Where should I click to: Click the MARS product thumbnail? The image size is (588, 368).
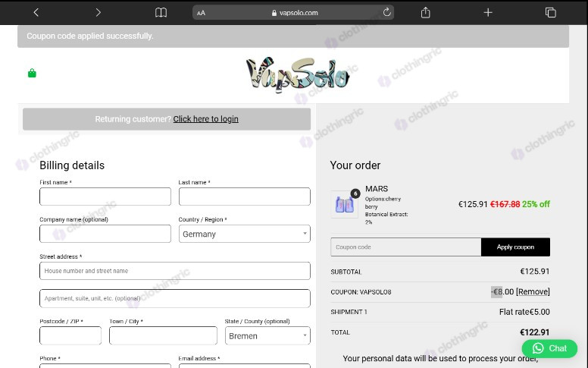pyautogui.click(x=344, y=204)
